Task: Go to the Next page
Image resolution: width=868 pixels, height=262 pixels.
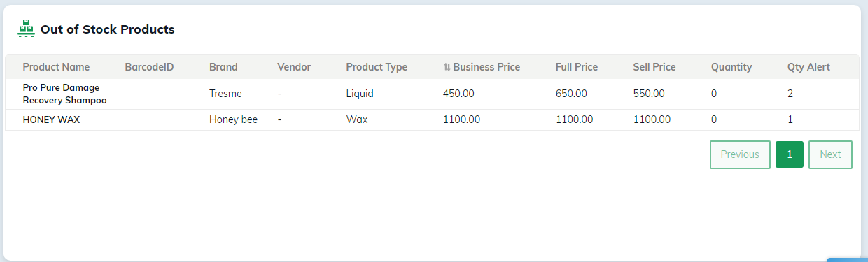Action: tap(830, 154)
